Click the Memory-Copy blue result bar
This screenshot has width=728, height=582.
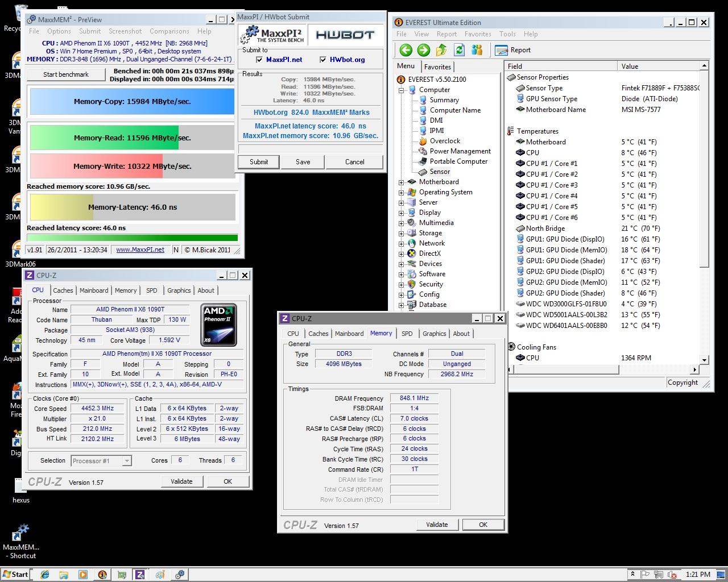(x=132, y=102)
